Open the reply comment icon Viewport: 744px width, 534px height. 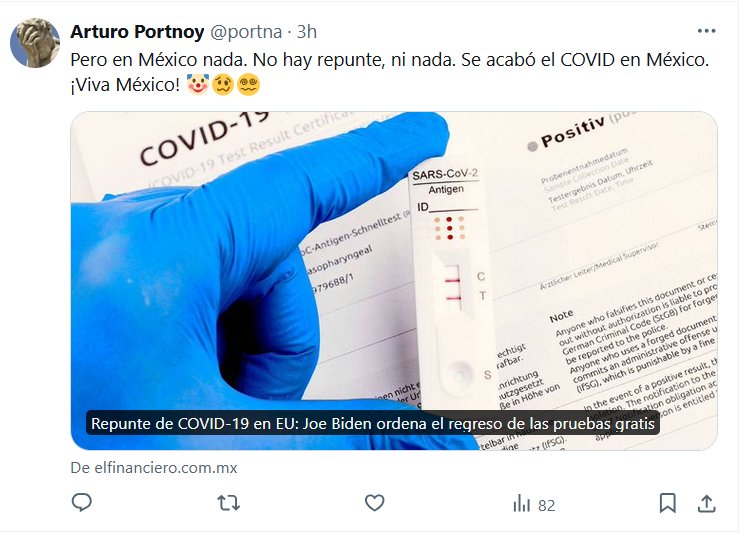[82, 502]
